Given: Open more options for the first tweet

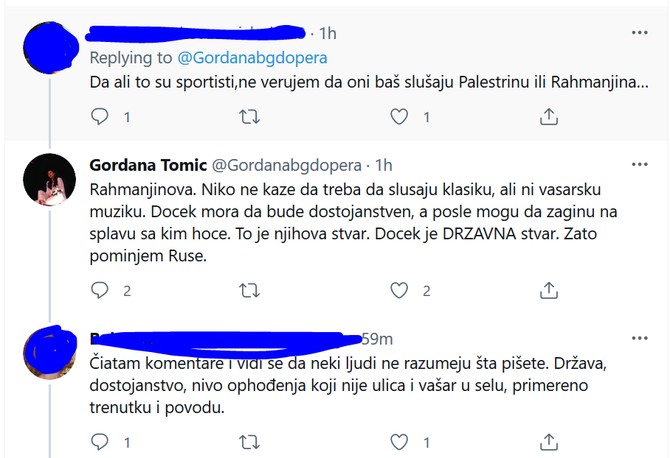Looking at the screenshot, I should [x=639, y=32].
